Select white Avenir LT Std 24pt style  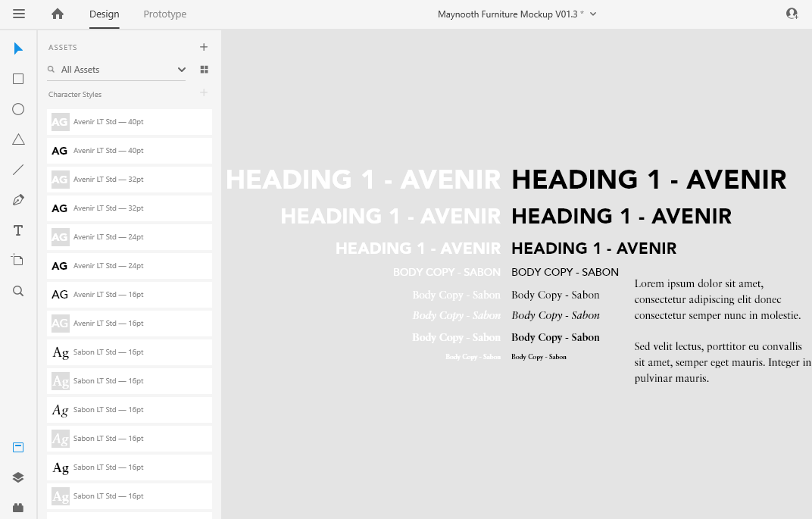click(130, 237)
